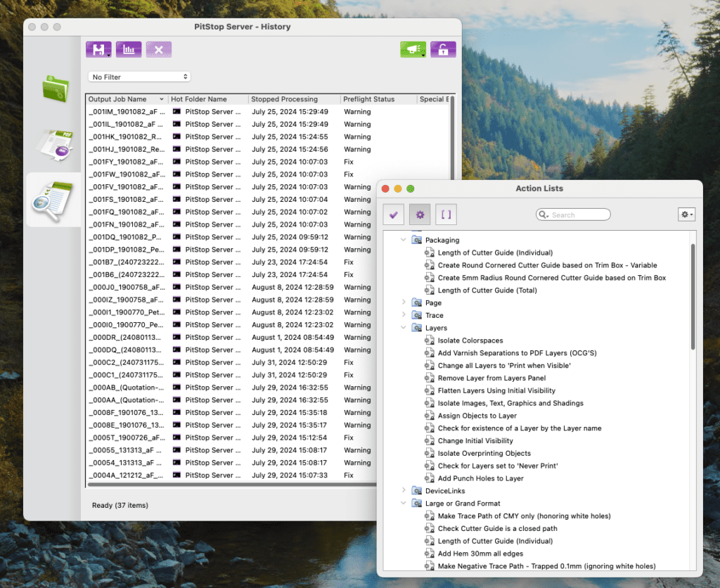Select Flatten Layers Using Initial Visibility

pos(496,390)
